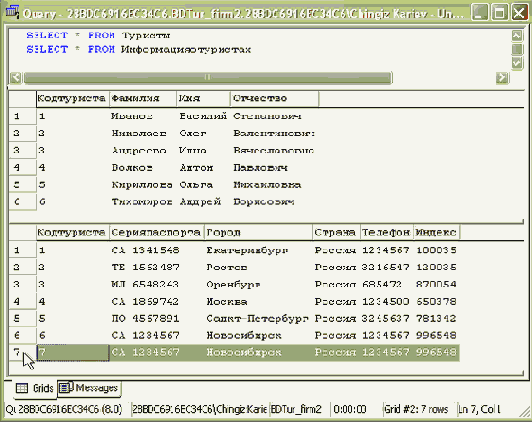Click the 'Grid #2: 7 rows' status entry
The image size is (532, 422).
tap(416, 409)
